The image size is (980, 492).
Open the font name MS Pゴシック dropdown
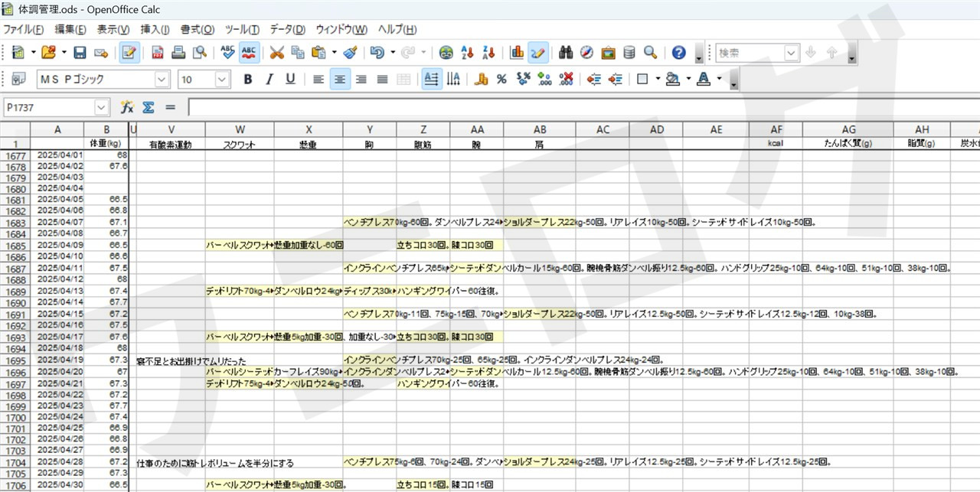tap(162, 79)
